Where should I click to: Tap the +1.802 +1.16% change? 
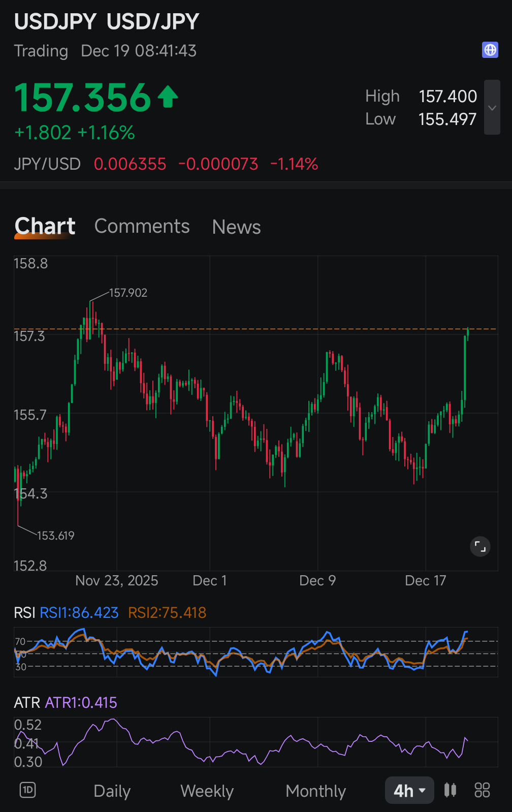tap(75, 133)
